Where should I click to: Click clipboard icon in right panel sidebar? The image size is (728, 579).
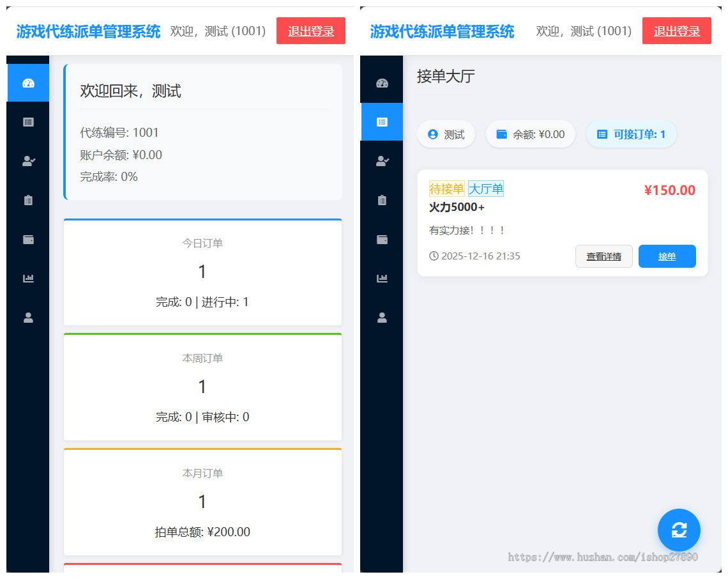[x=382, y=200]
